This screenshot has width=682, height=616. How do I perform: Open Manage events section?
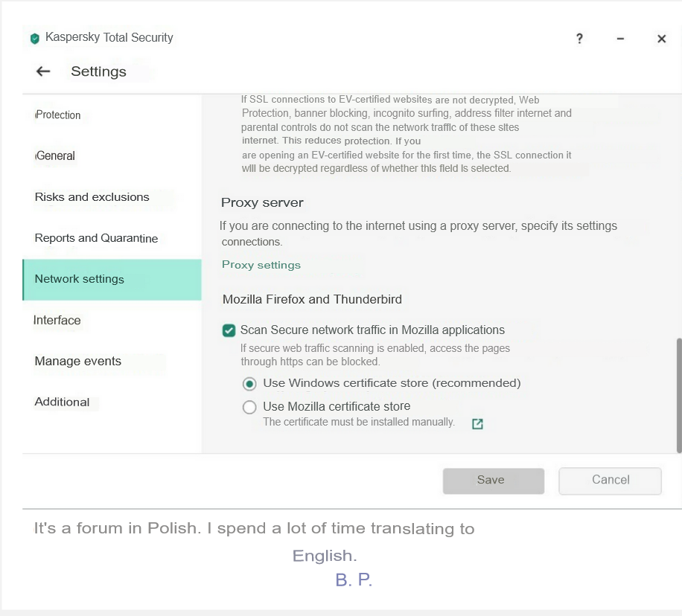tap(77, 362)
